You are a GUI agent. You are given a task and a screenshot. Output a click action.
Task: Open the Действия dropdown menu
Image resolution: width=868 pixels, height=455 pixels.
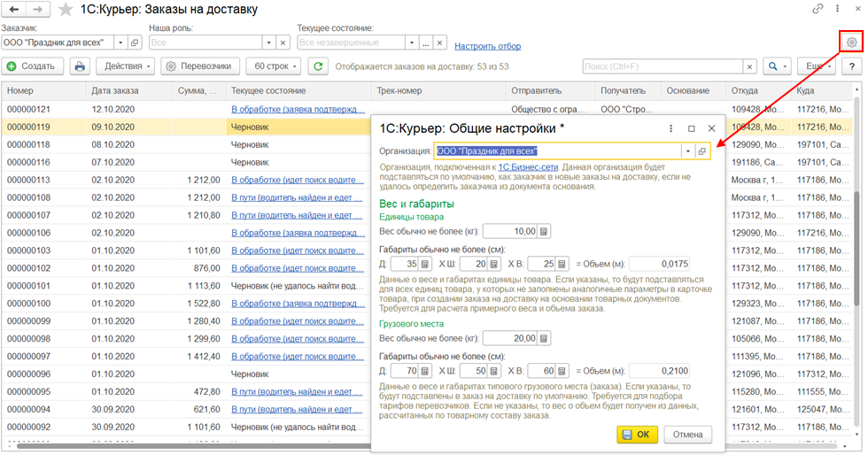pyautogui.click(x=128, y=66)
